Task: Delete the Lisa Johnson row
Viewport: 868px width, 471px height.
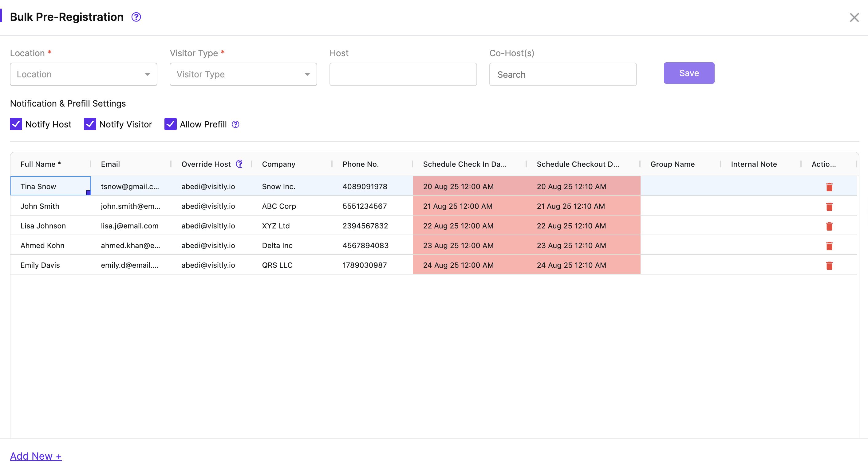Action: [829, 226]
